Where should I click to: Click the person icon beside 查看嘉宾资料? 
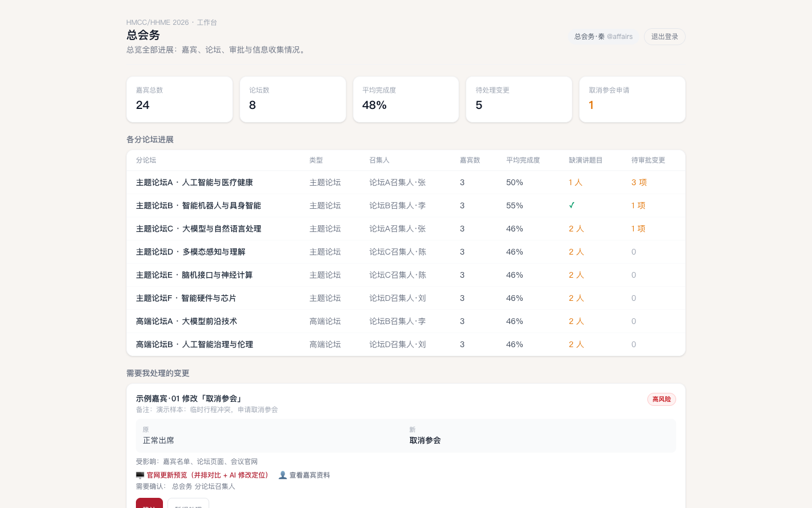[x=283, y=475]
